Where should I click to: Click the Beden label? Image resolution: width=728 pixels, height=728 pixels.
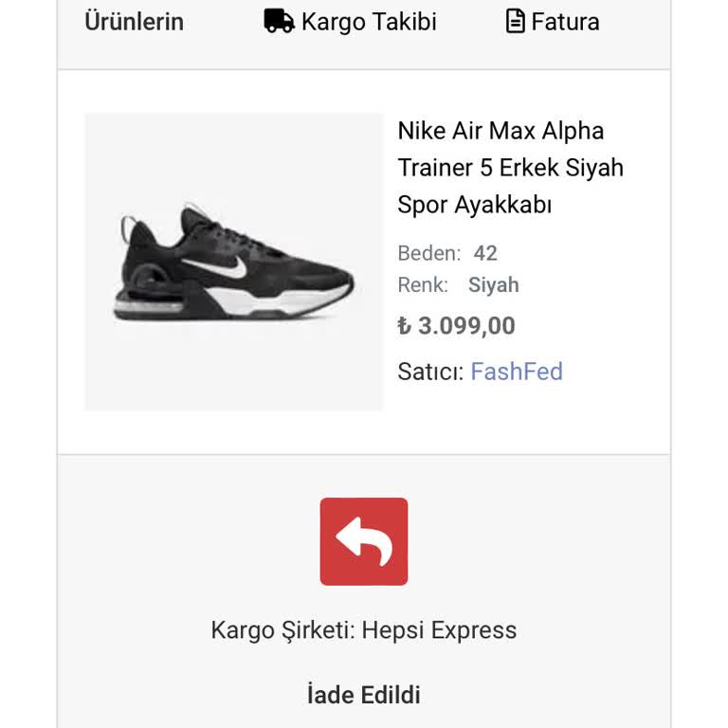click(428, 253)
